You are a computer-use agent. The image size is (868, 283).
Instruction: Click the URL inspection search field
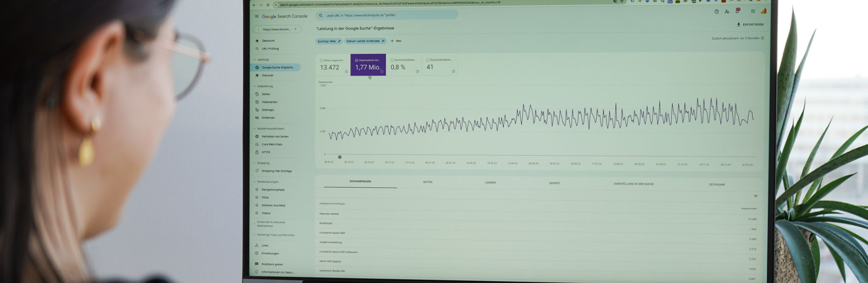pos(389,15)
